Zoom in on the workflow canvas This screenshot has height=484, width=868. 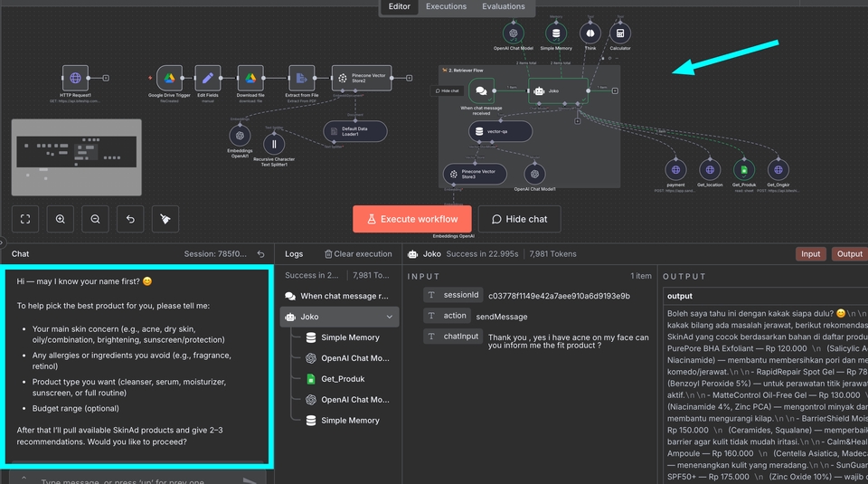61,219
